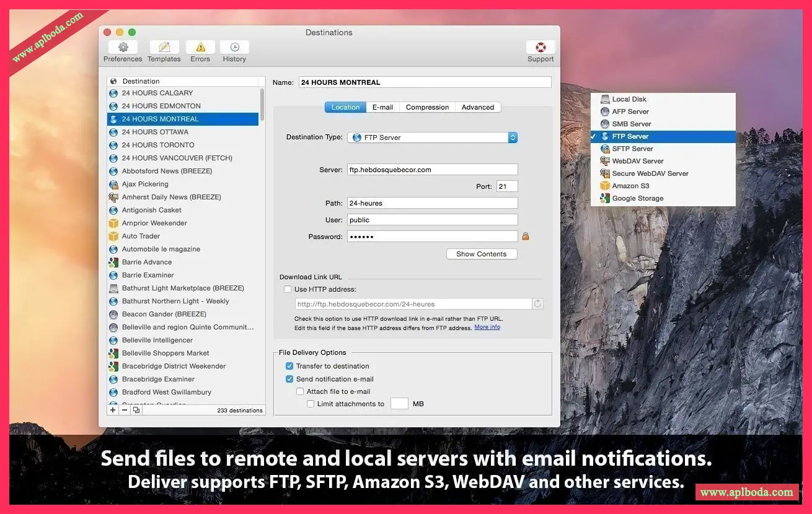Enable Limit attachments to checkbox

pos(311,404)
